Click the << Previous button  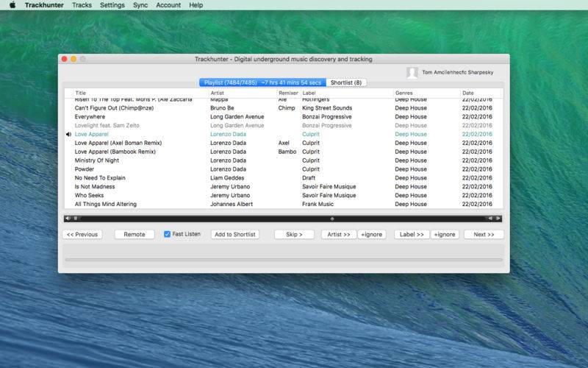point(82,234)
